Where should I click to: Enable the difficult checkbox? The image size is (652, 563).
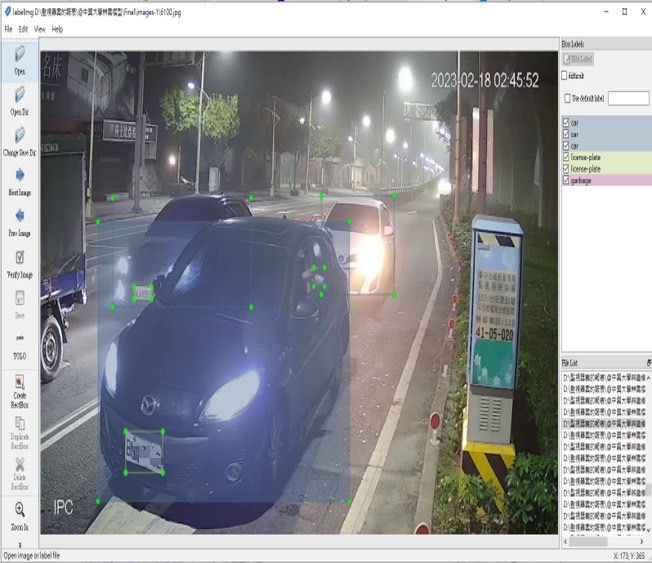point(566,75)
